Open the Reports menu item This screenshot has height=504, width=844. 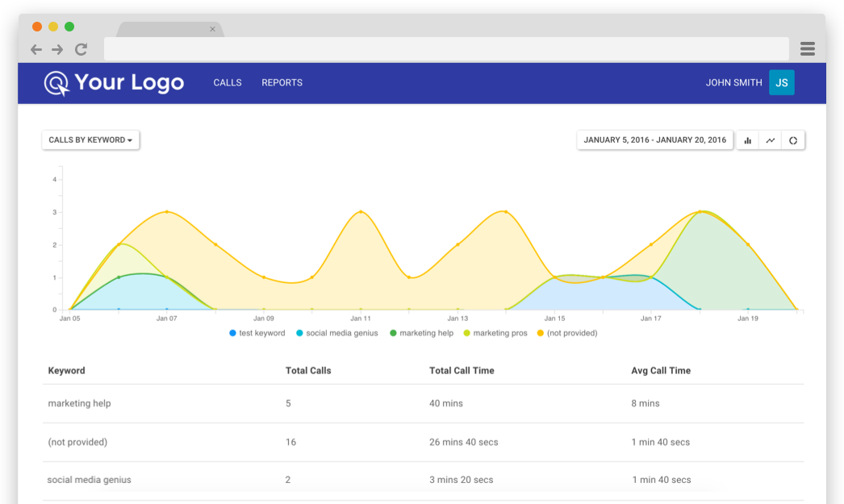pyautogui.click(x=282, y=83)
